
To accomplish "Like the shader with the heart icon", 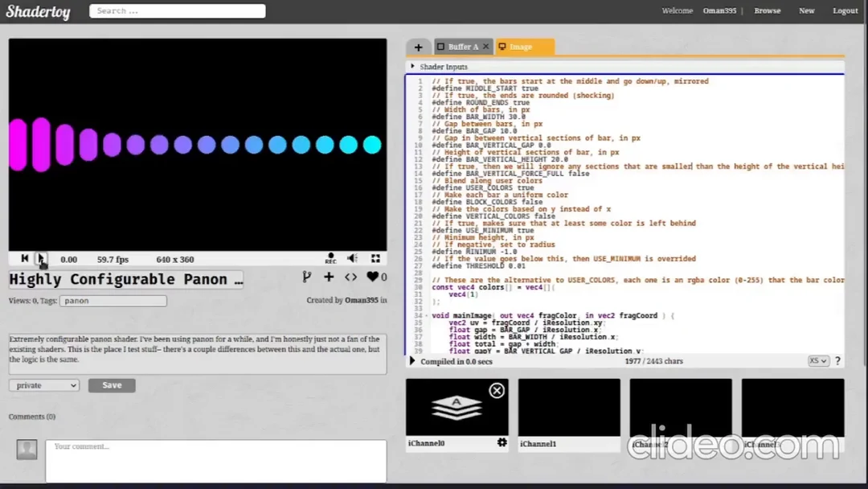I will pos(371,276).
